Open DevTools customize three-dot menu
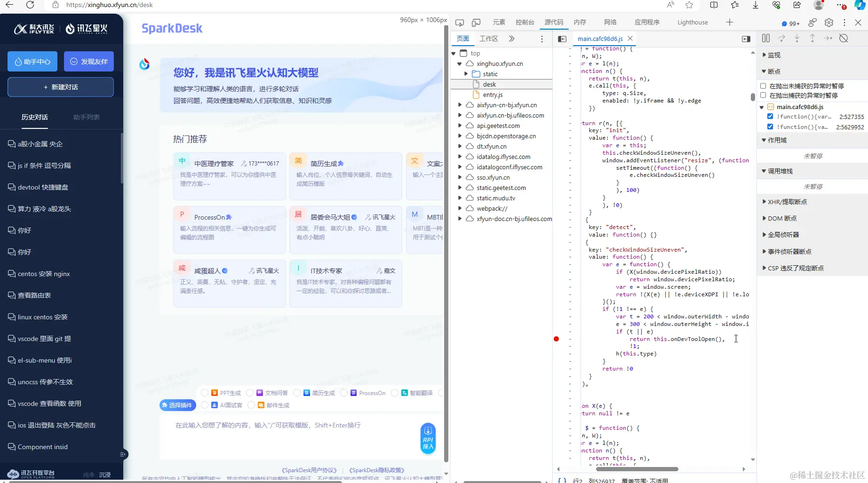Image resolution: width=868 pixels, height=483 pixels. click(x=844, y=23)
